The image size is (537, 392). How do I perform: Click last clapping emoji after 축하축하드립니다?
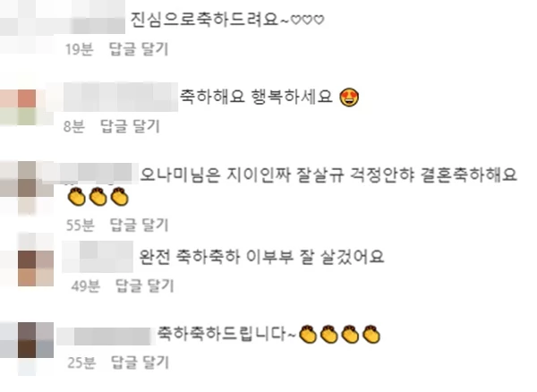371,334
